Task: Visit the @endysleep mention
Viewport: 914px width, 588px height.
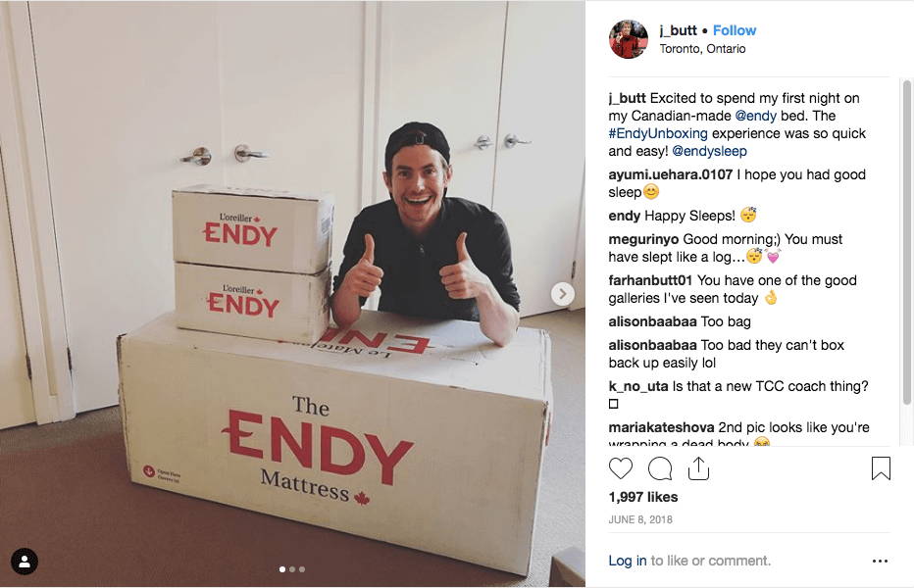Action: tap(709, 151)
